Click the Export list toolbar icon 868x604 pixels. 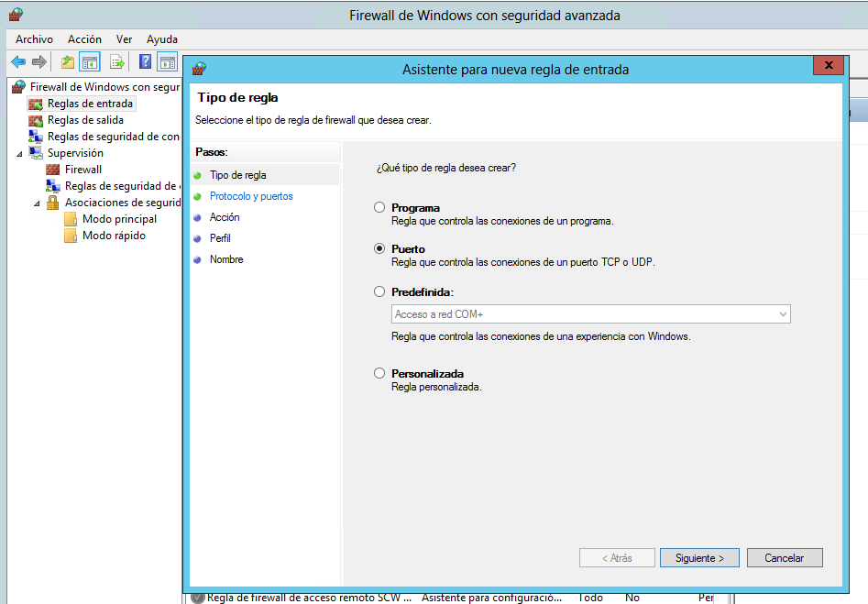(x=117, y=62)
